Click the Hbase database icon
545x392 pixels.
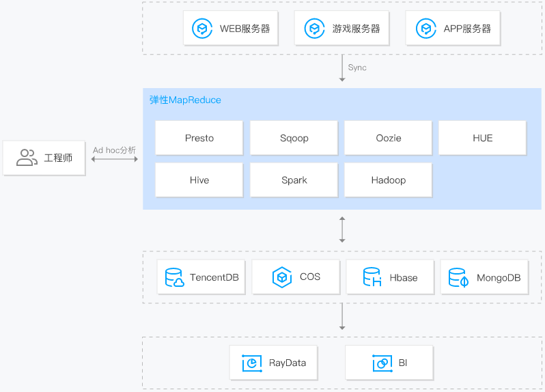(x=372, y=277)
